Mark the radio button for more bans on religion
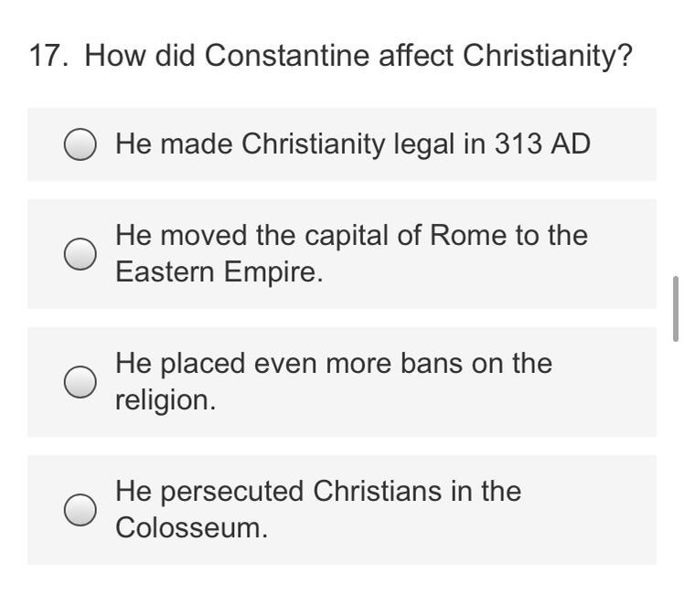The image size is (684, 616). pyautogui.click(x=80, y=382)
